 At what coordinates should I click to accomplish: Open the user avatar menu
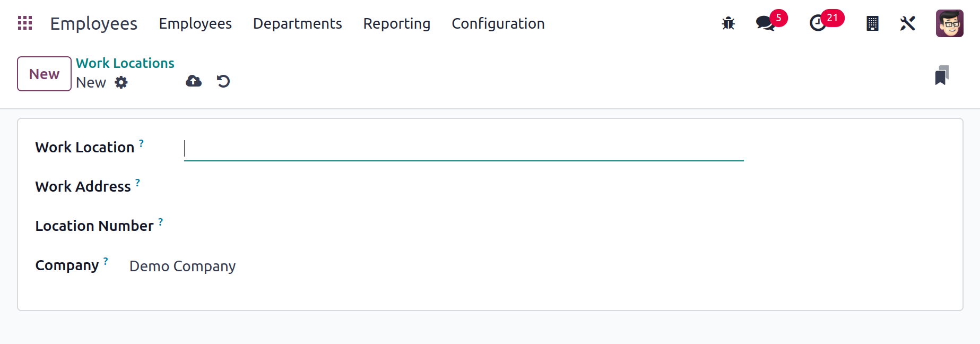click(x=950, y=23)
